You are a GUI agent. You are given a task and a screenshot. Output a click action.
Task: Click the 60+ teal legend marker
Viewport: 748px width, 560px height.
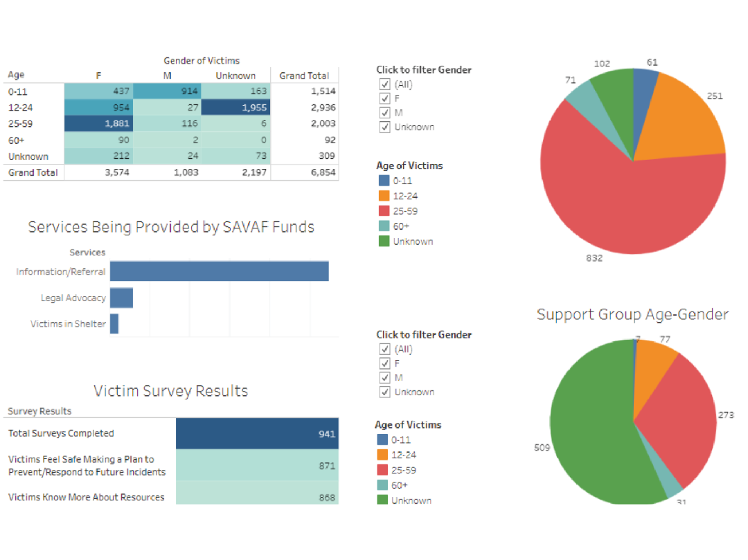pos(384,226)
